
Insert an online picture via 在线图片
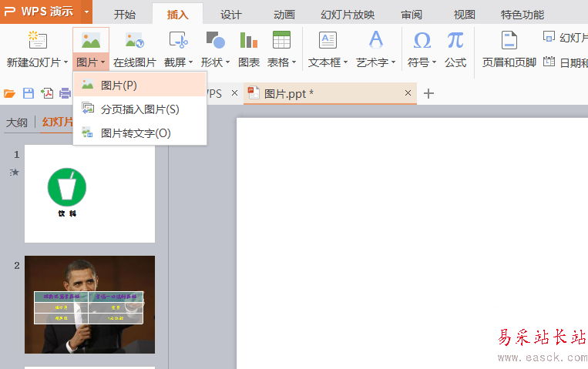point(135,49)
